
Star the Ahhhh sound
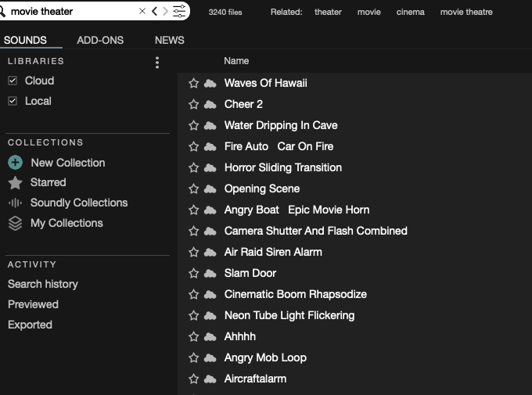coord(194,336)
